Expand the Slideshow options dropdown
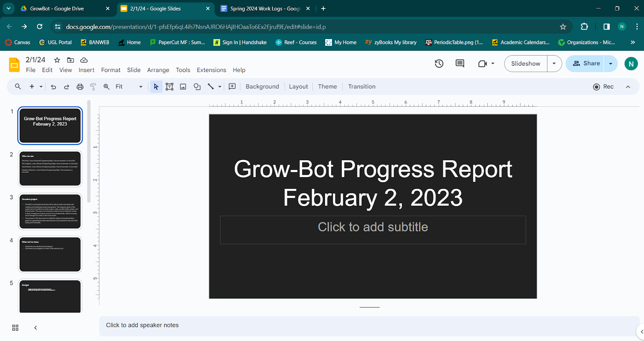Viewport: 644px width, 341px height. [554, 64]
